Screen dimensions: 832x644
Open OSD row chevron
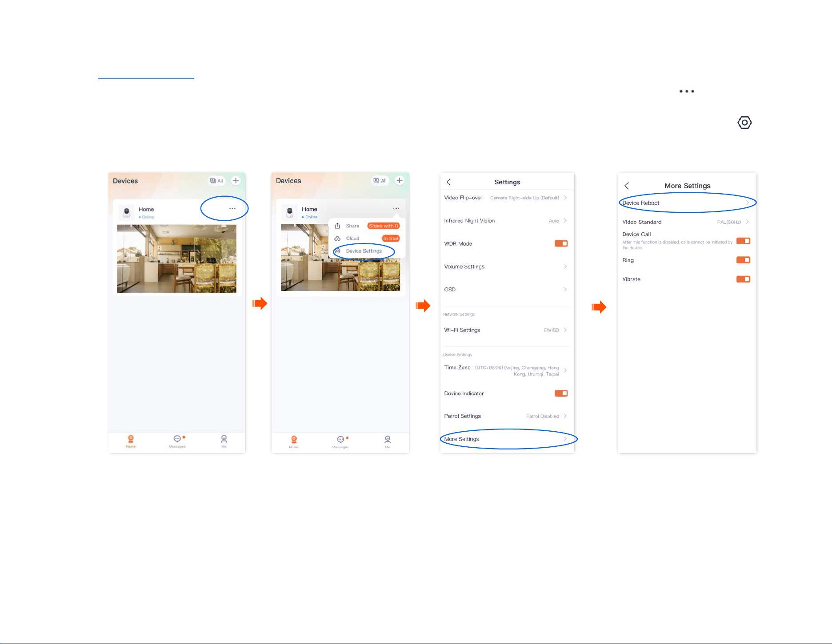click(x=565, y=290)
